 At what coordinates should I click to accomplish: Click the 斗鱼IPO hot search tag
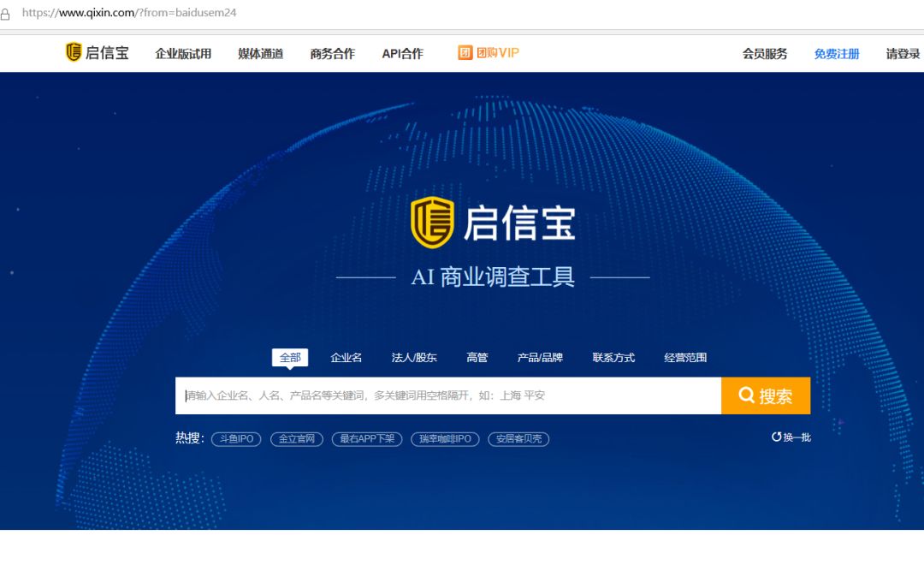tap(236, 439)
